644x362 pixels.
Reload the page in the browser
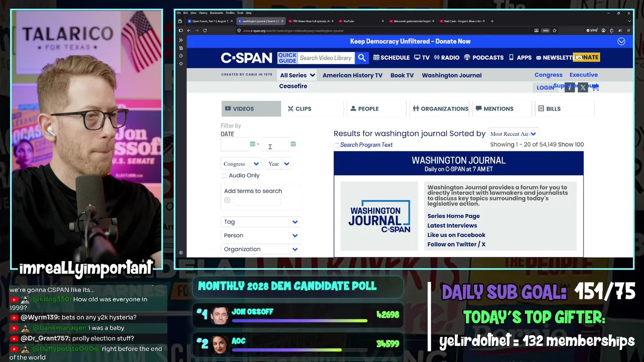tap(205, 31)
